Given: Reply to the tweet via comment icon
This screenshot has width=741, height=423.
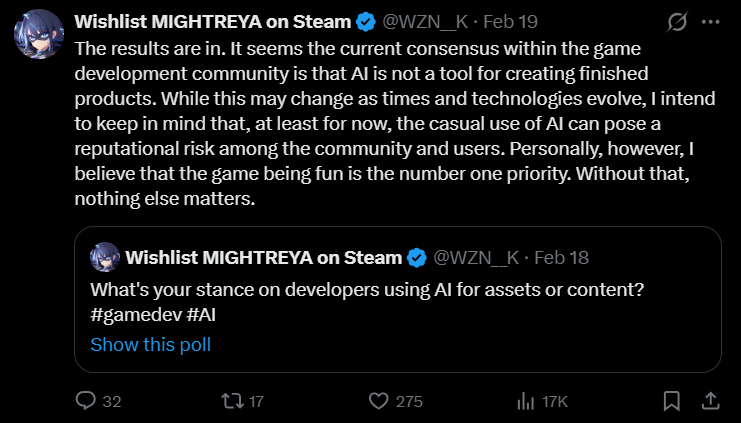Looking at the screenshot, I should [x=86, y=401].
